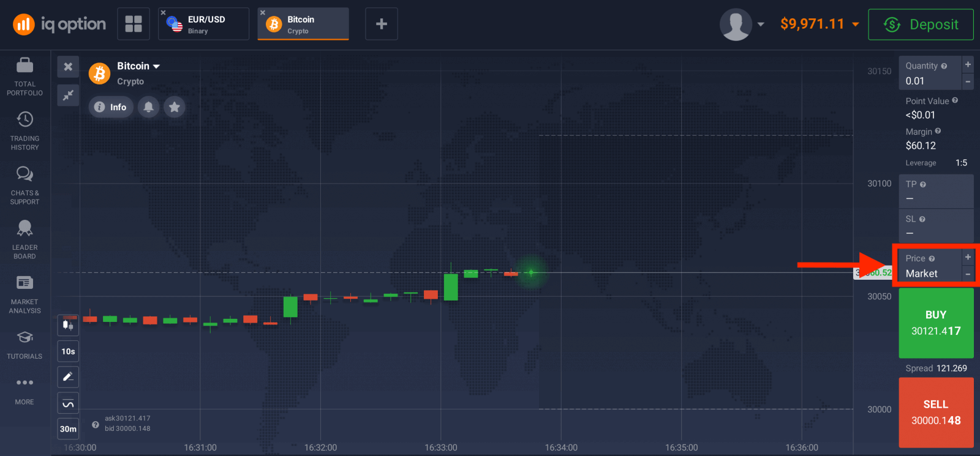Increase the Price with plus stepper
Image resolution: width=980 pixels, height=456 pixels.
click(x=968, y=257)
